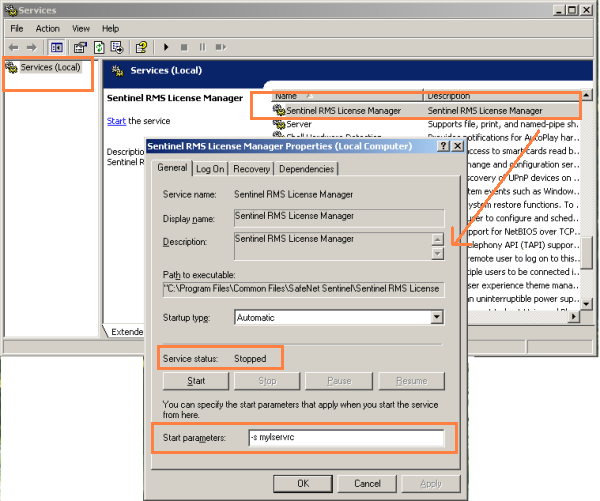
Task: Click the Start button in Properties dialog
Action: point(196,381)
